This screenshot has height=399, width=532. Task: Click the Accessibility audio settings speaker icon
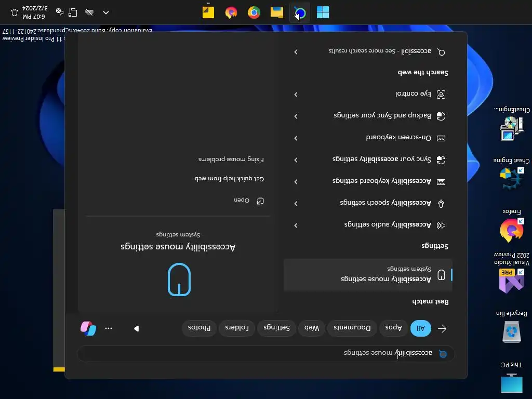tap(441, 225)
